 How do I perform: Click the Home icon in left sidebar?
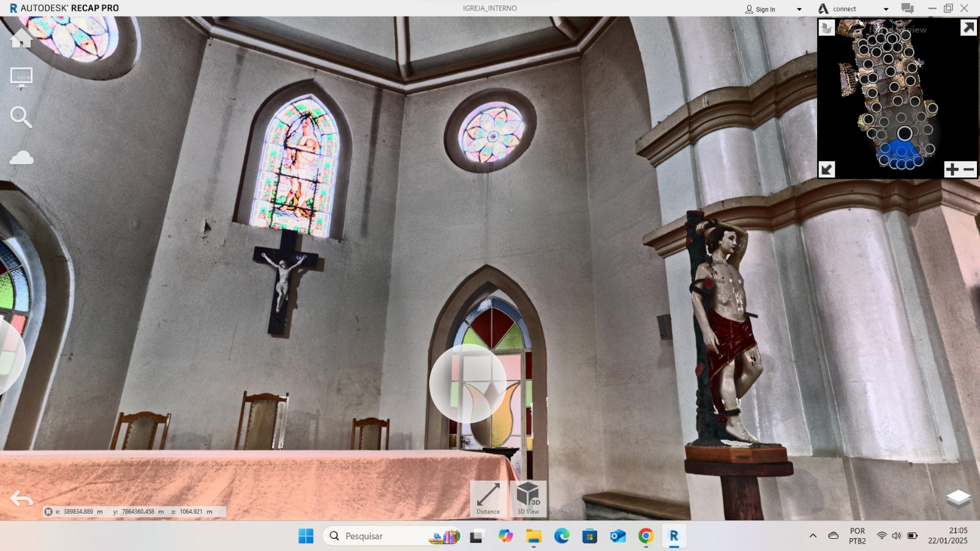pyautogui.click(x=21, y=38)
